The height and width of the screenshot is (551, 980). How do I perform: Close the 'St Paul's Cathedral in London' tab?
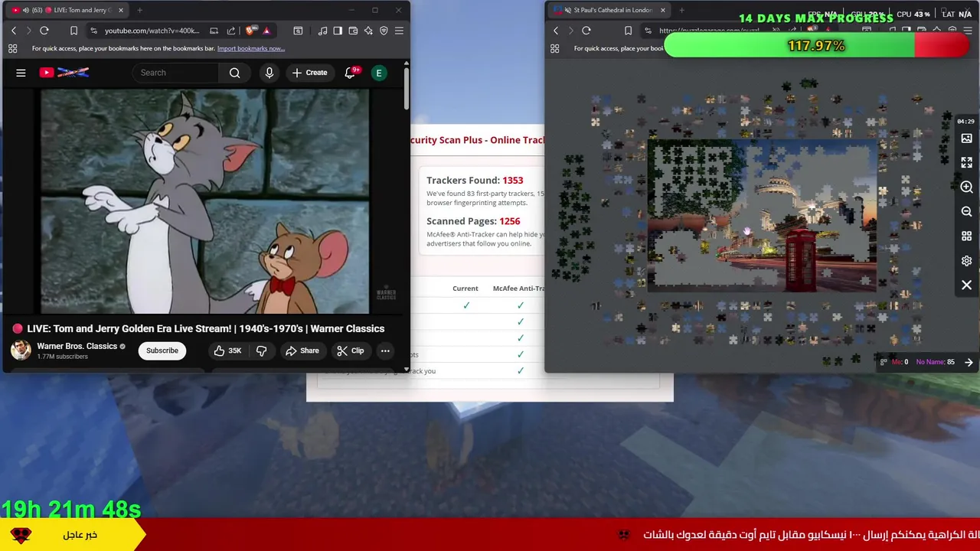(x=662, y=10)
